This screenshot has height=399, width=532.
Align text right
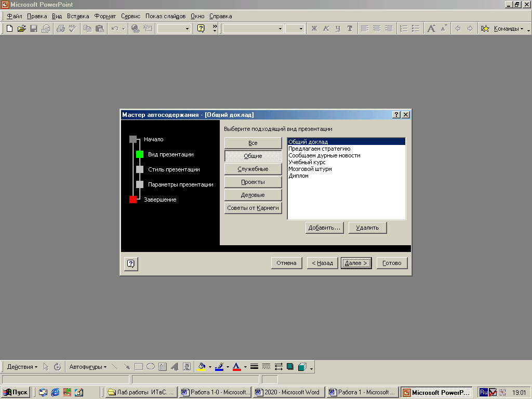(389, 29)
